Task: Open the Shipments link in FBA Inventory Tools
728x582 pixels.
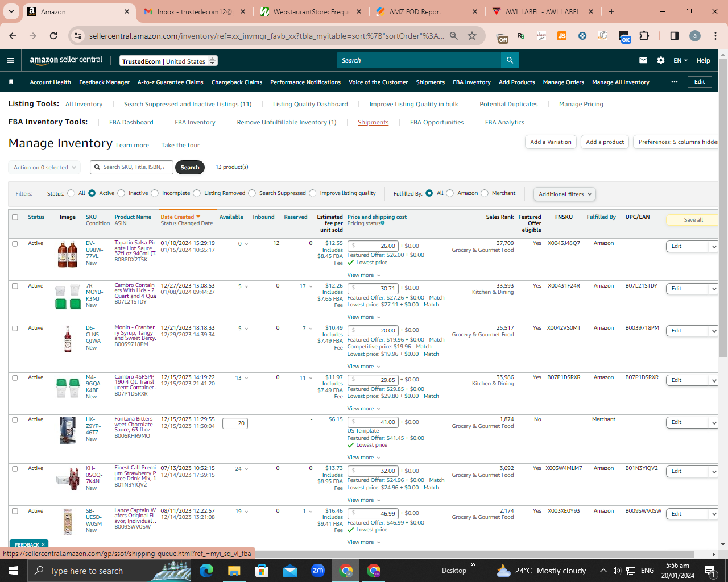Action: (x=373, y=123)
